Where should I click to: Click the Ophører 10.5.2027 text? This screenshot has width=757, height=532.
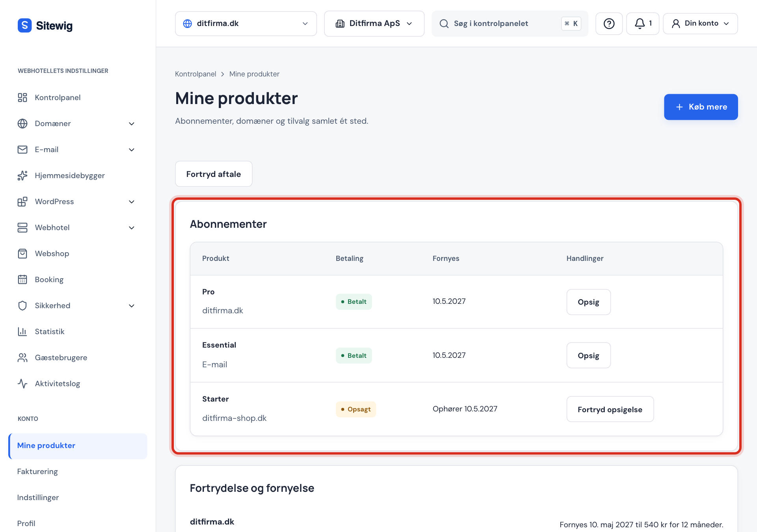[465, 409]
